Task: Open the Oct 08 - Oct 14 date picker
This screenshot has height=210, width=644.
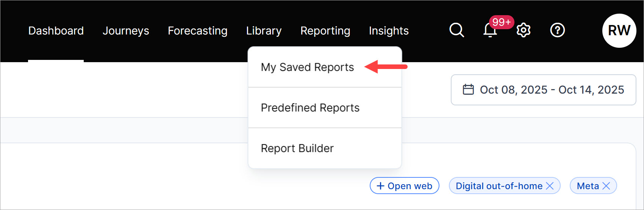Action: click(x=552, y=90)
